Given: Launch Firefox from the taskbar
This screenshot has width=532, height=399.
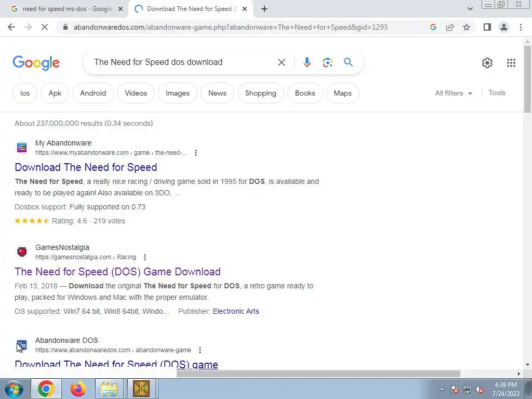Looking at the screenshot, I should tap(78, 389).
